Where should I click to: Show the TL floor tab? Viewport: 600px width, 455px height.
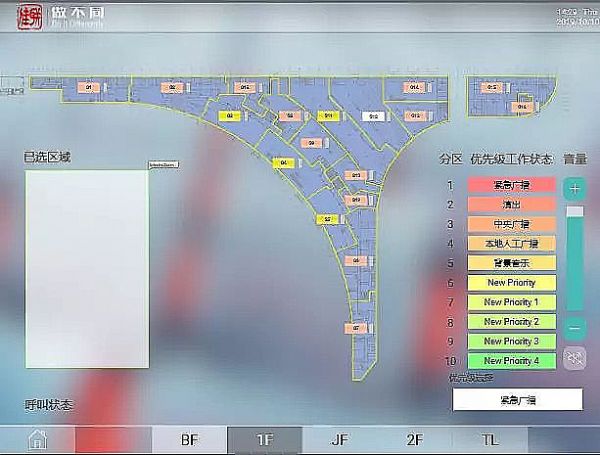coord(490,440)
